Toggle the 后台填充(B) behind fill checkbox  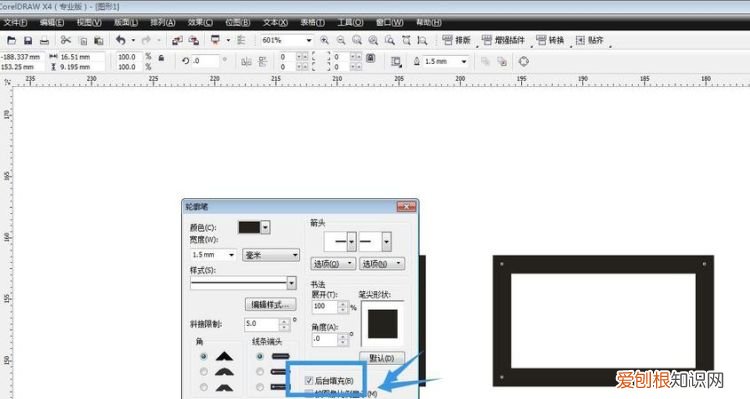[x=309, y=381]
